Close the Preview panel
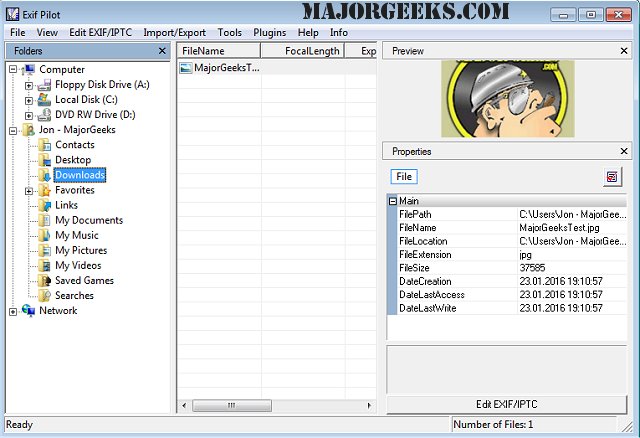This screenshot has width=640, height=438. click(x=625, y=50)
